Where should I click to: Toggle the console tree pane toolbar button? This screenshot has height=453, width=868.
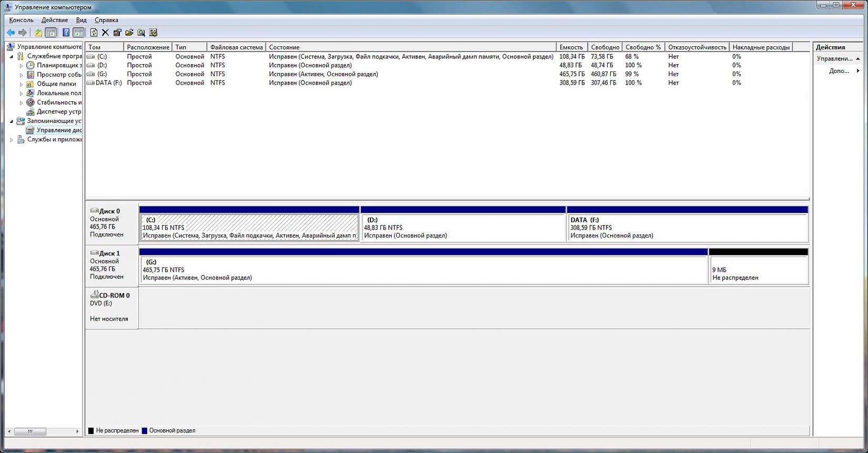pos(51,33)
